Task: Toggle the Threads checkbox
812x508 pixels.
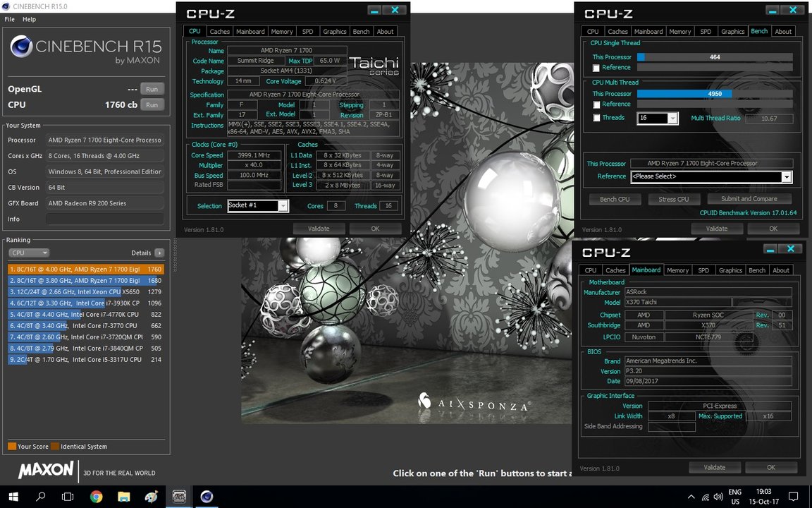Action: point(596,119)
